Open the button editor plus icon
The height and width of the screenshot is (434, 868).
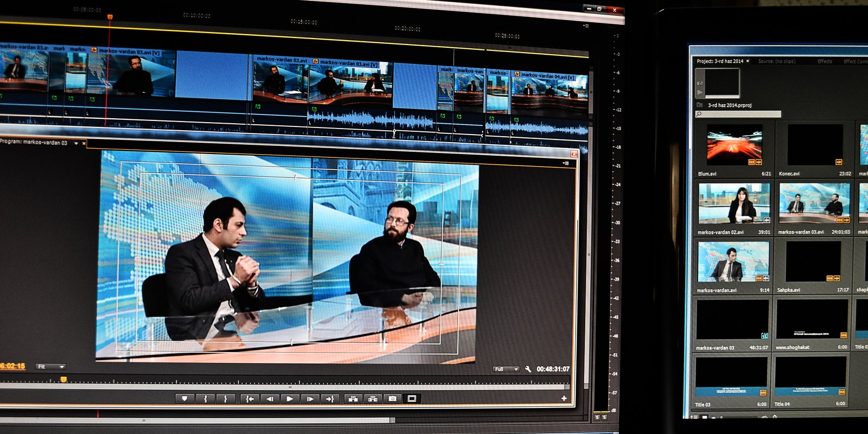[564, 398]
